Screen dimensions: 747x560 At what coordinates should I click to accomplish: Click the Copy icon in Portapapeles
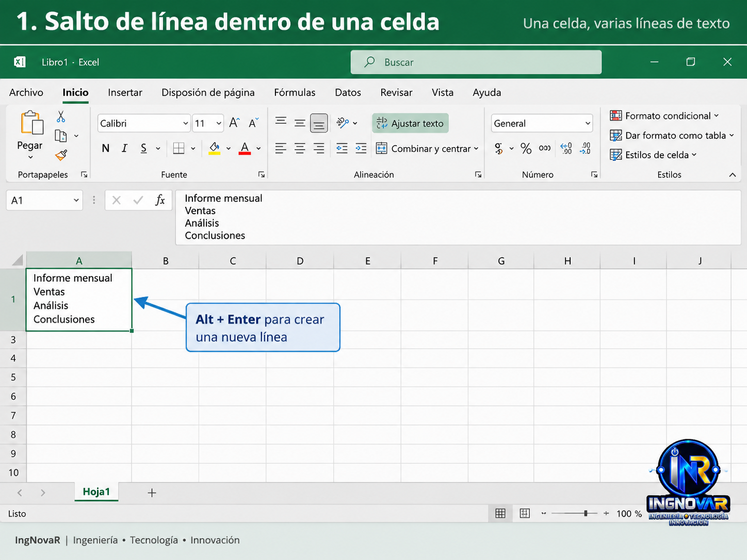point(61,136)
